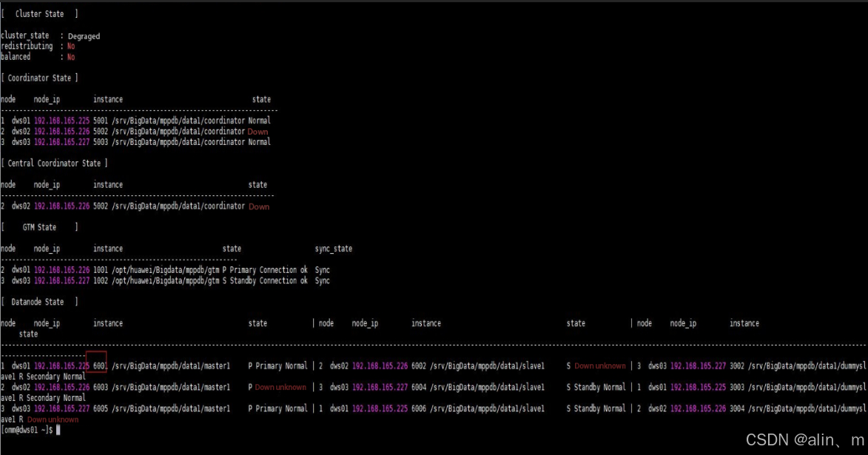Viewport: 868px width, 455px height.
Task: Select datanode instance number 6006
Action: (x=419, y=408)
